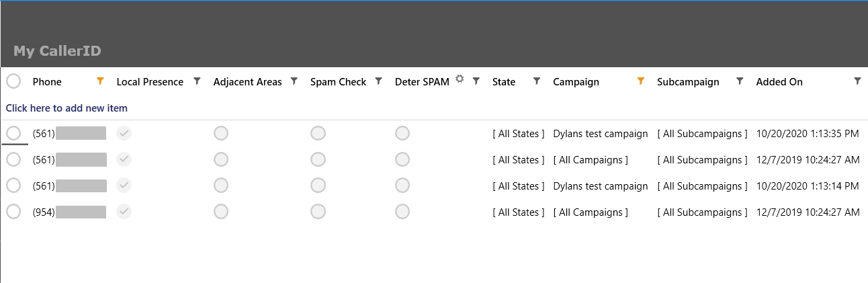
Task: Open the Local Presence column filter
Action: click(197, 81)
